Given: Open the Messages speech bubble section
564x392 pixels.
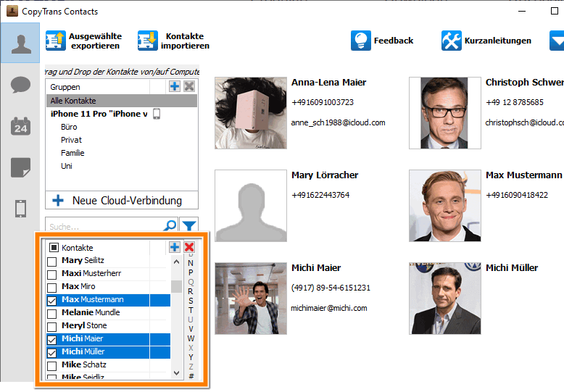Looking at the screenshot, I should (20, 85).
